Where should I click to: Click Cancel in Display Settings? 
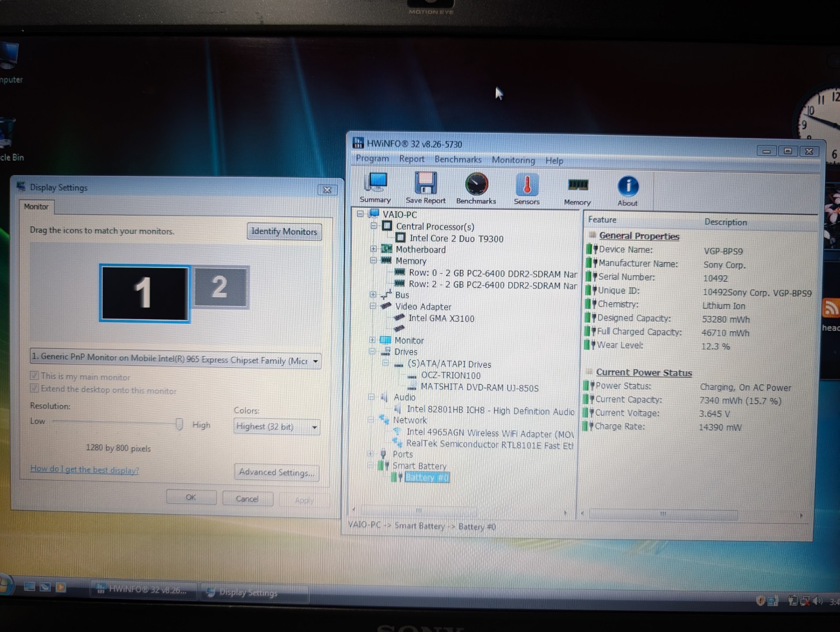[247, 499]
